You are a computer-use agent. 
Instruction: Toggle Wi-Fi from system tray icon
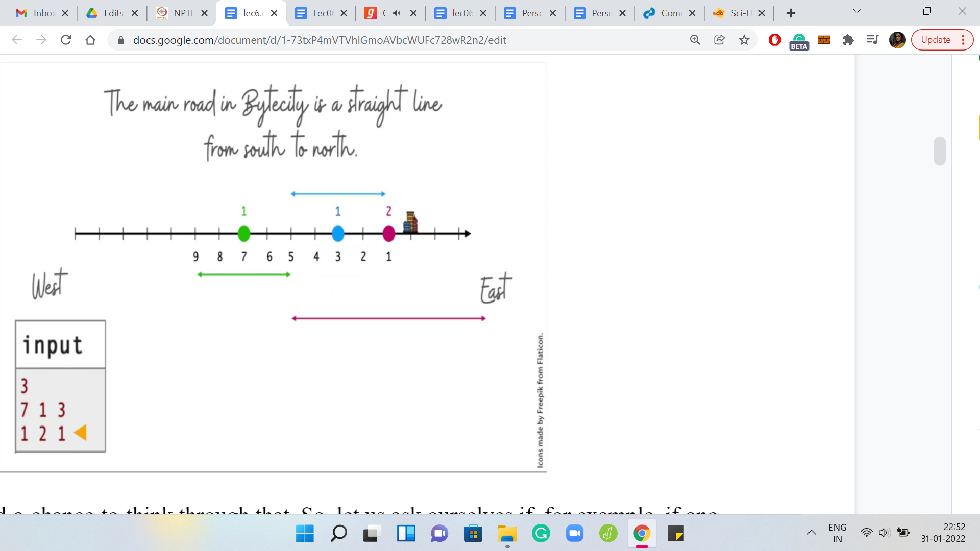pos(866,533)
